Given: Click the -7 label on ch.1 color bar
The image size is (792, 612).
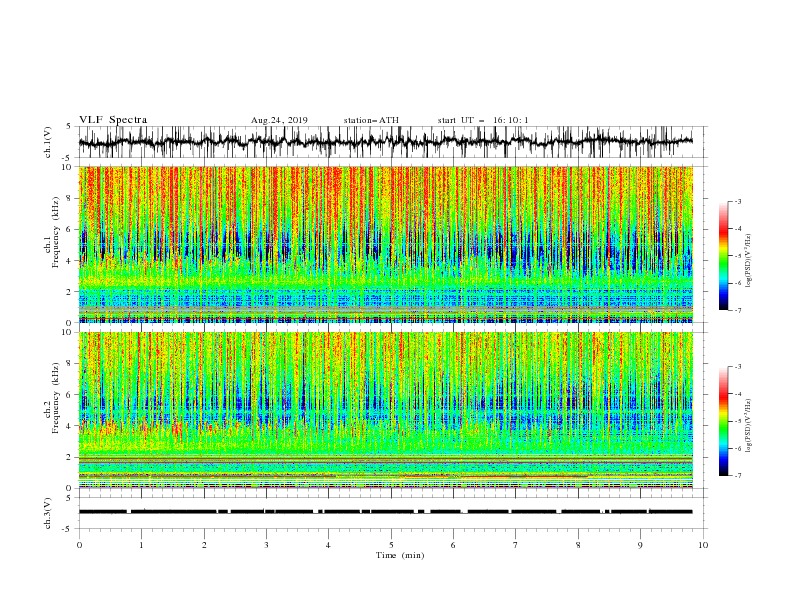Looking at the screenshot, I should click(738, 310).
